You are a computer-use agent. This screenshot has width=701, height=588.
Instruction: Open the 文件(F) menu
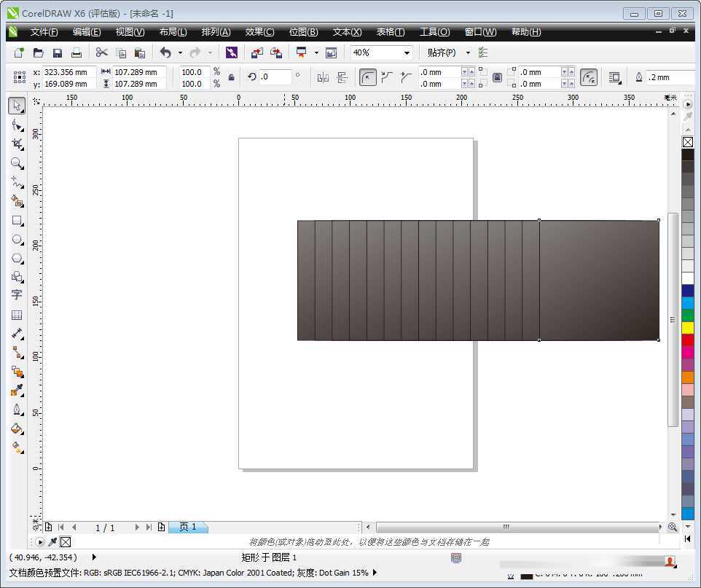click(44, 31)
